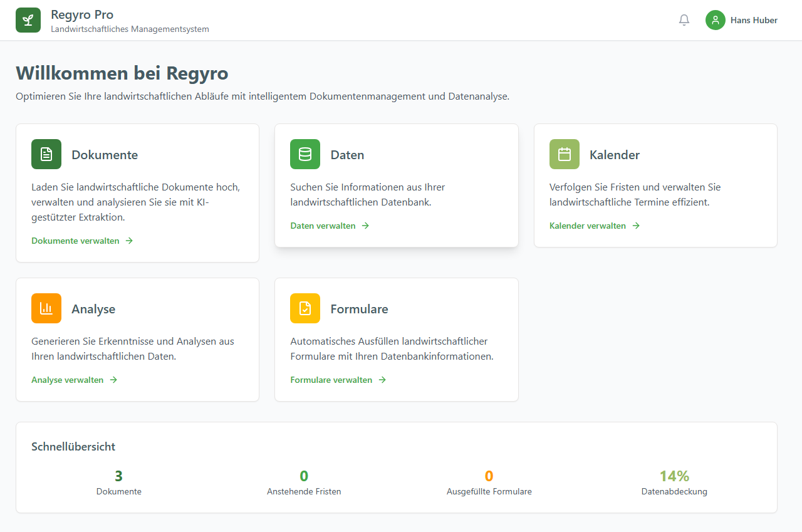
Task: Click the Hans Huber username
Action: (x=754, y=20)
